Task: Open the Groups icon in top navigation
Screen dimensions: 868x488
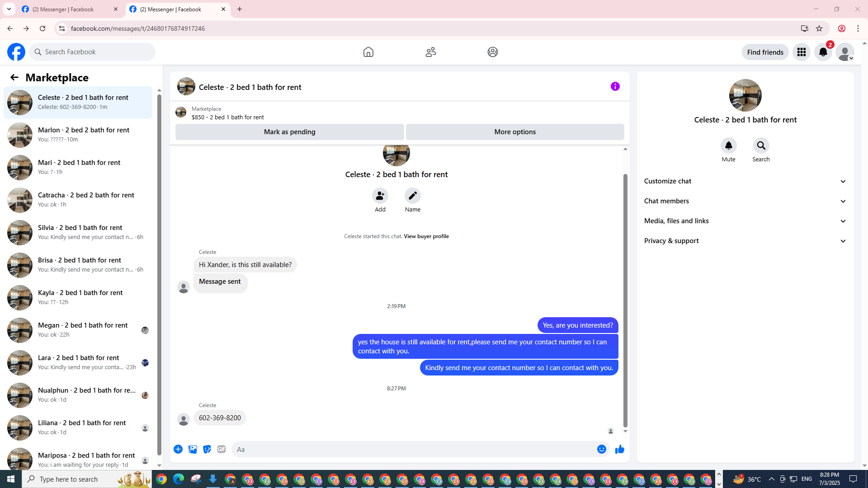Action: [x=492, y=52]
